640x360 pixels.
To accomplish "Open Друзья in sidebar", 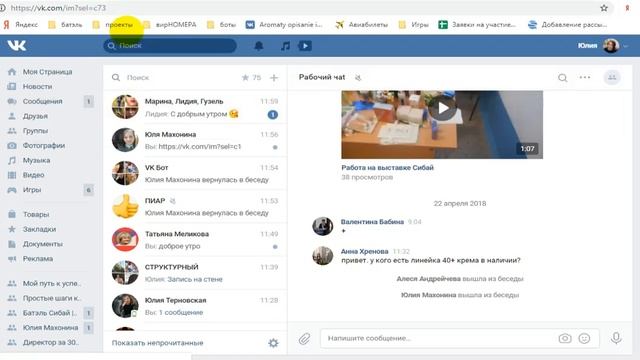I will pos(35,116).
